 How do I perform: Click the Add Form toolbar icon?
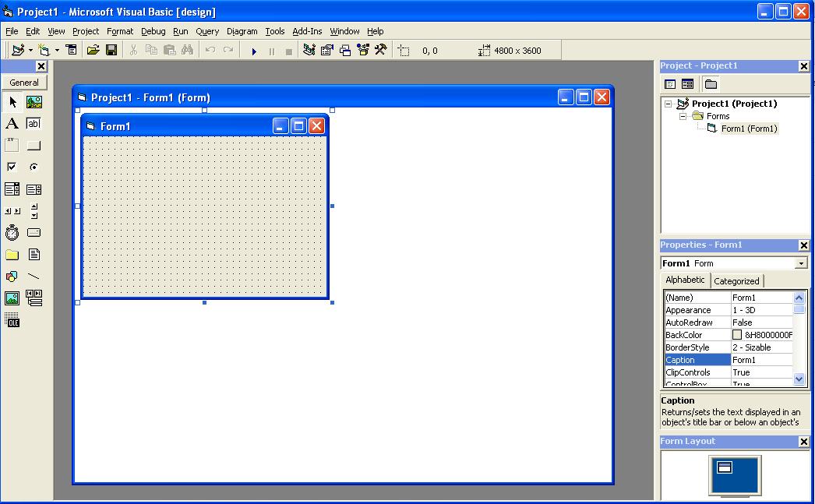pos(44,50)
